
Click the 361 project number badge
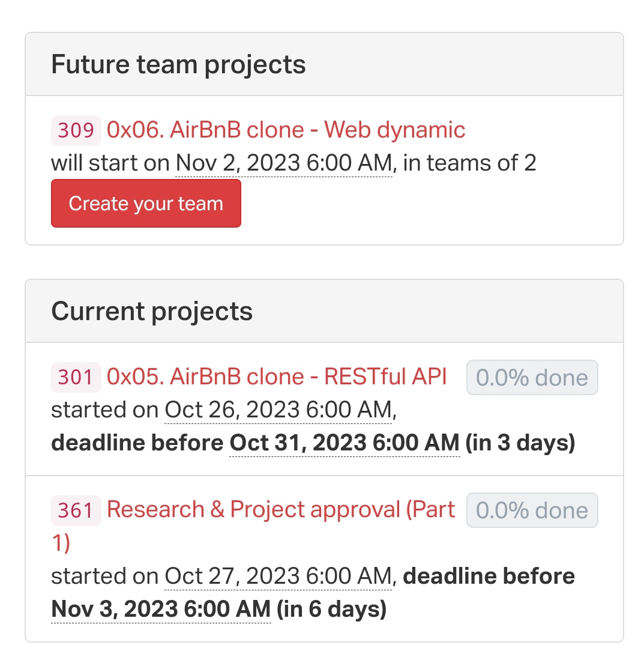[76, 510]
